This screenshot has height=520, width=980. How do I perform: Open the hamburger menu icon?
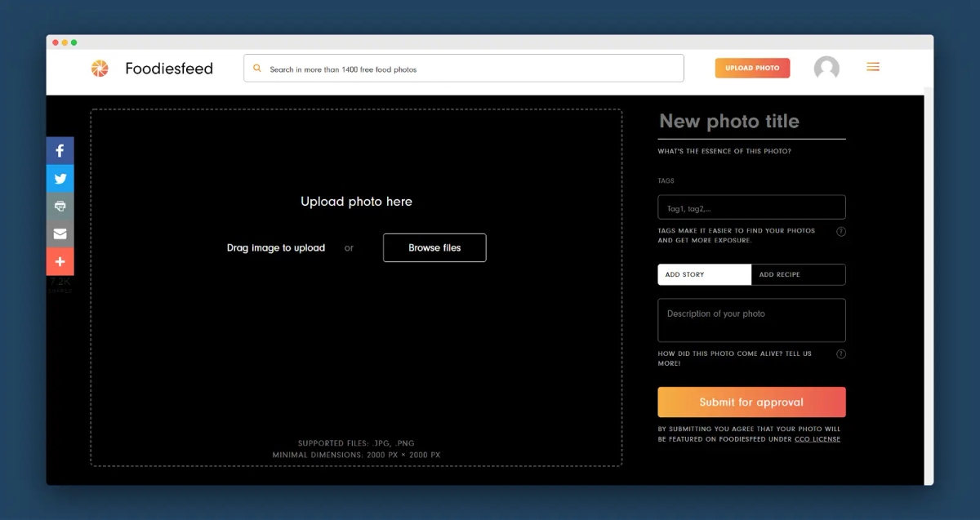click(x=873, y=67)
